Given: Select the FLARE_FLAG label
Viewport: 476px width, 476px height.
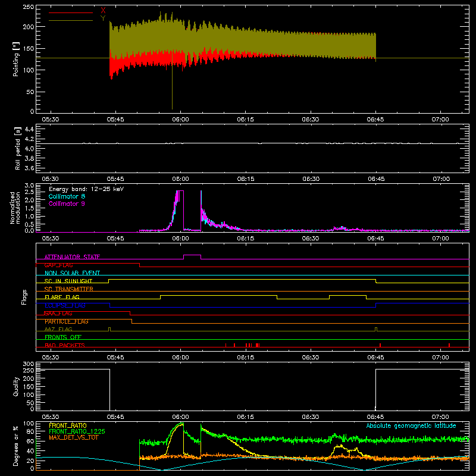Looking at the screenshot, I should [62, 297].
